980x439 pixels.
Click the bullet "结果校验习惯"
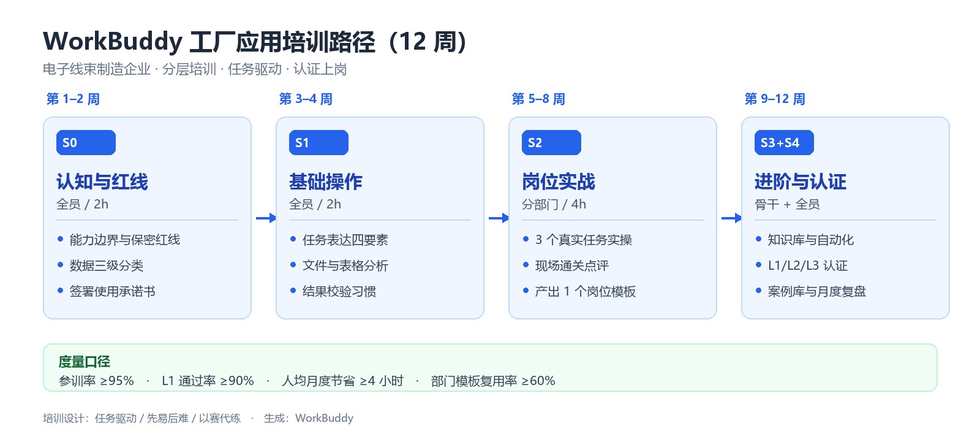(x=339, y=291)
